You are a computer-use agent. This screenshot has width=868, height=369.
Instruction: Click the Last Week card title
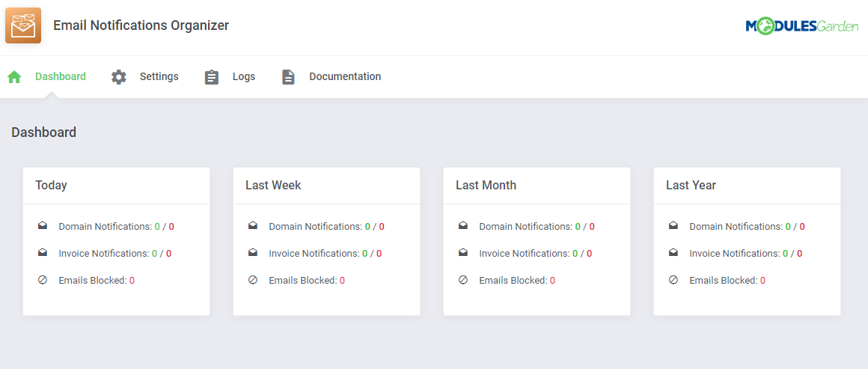[273, 185]
